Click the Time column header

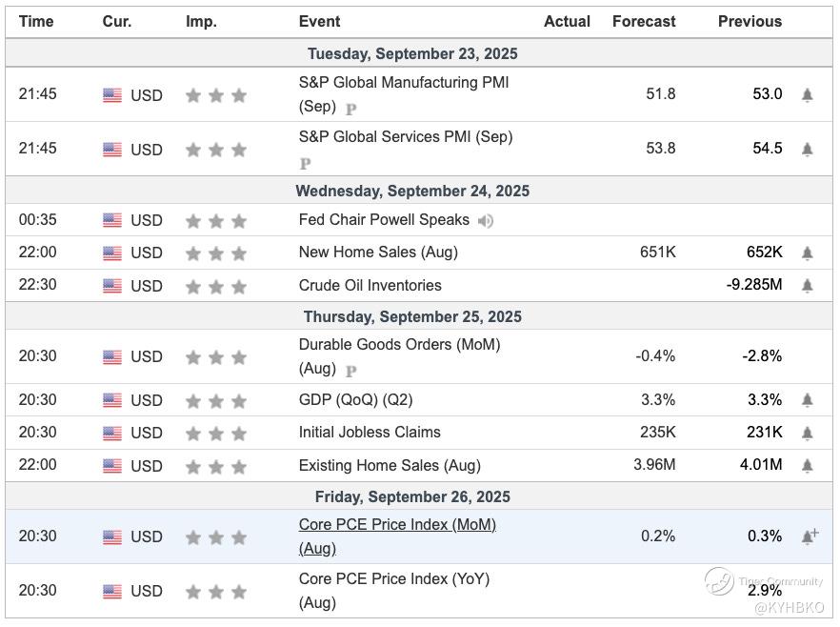[x=36, y=21]
